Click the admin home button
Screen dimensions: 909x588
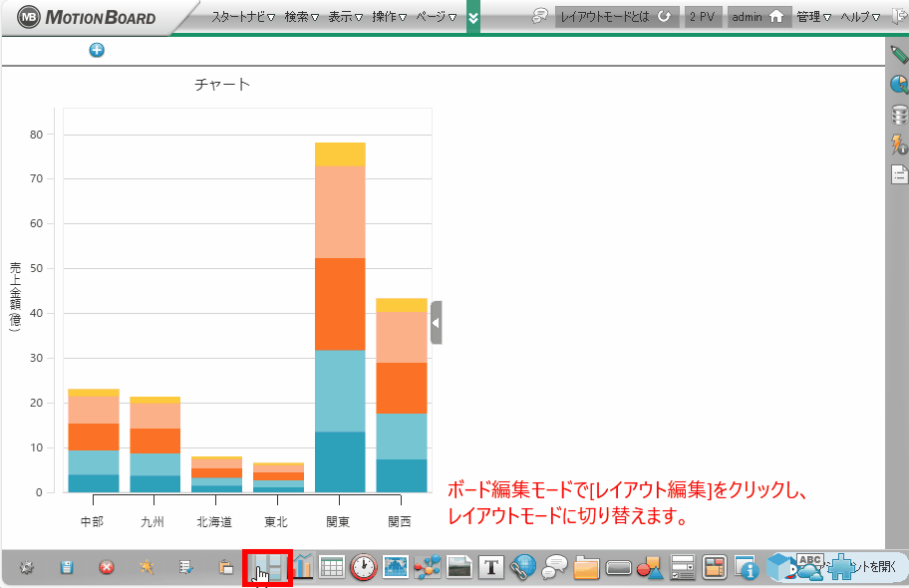tap(757, 17)
